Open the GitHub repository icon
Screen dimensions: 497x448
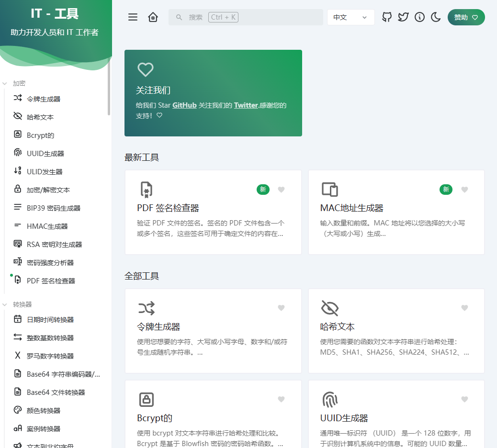(387, 17)
